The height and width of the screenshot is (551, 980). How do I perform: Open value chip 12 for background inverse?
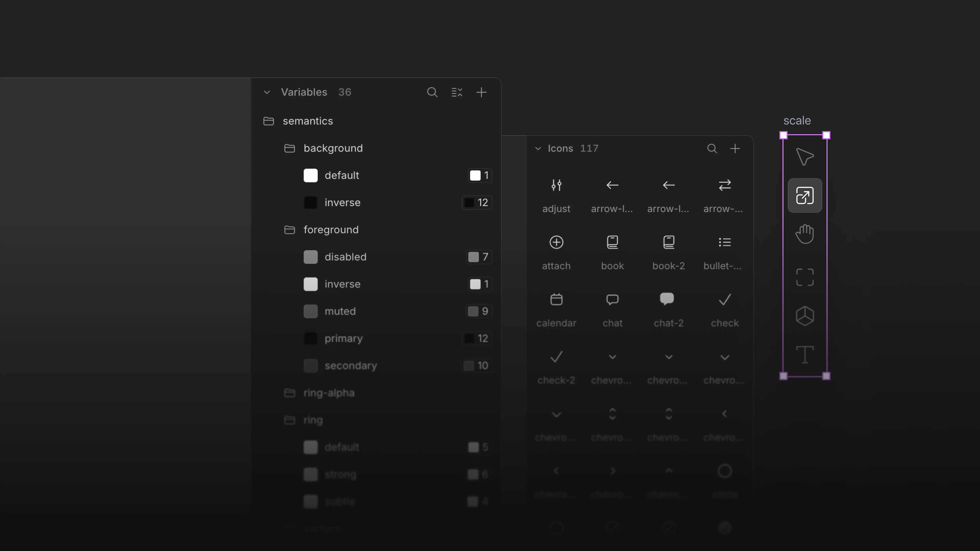click(477, 203)
